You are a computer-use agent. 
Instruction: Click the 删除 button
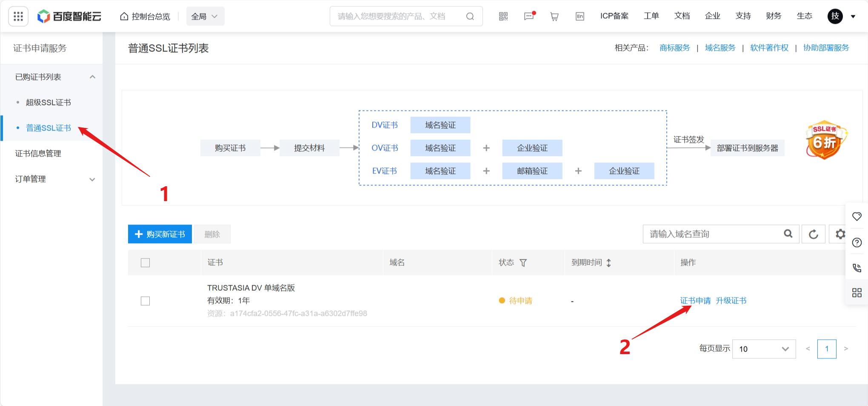tap(212, 234)
